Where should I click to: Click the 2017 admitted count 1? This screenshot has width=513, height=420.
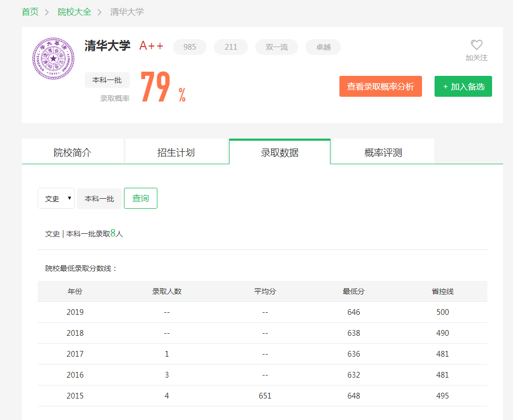167,354
